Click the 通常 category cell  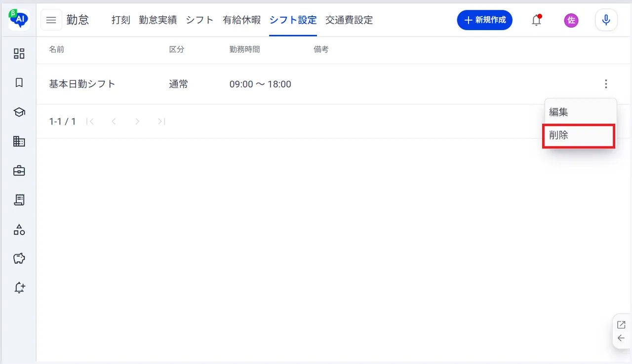click(178, 84)
